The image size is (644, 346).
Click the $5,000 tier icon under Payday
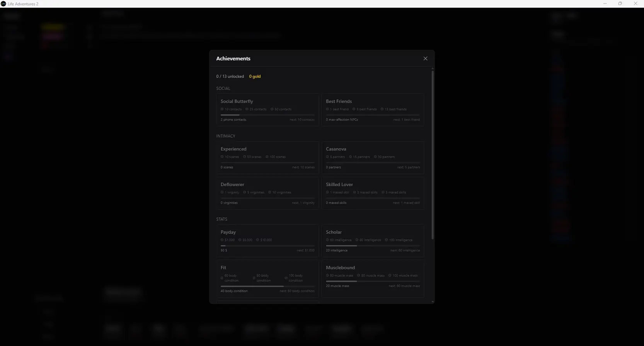tap(240, 240)
